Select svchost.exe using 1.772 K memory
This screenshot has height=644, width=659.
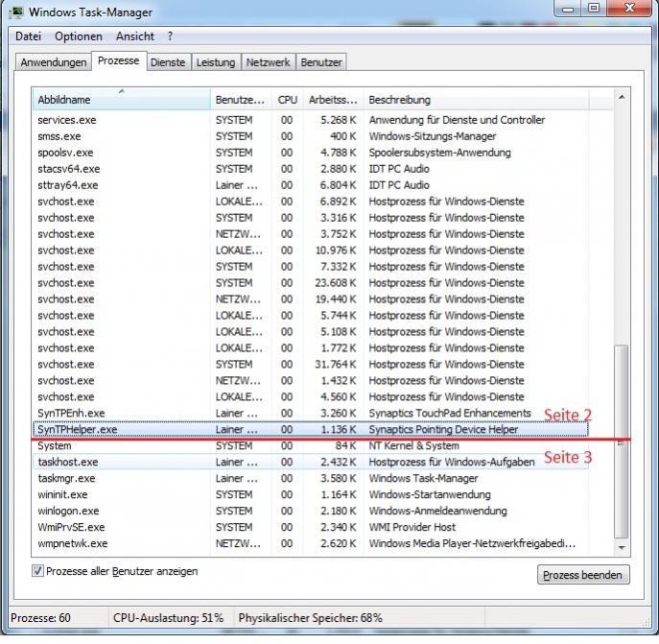click(x=310, y=347)
